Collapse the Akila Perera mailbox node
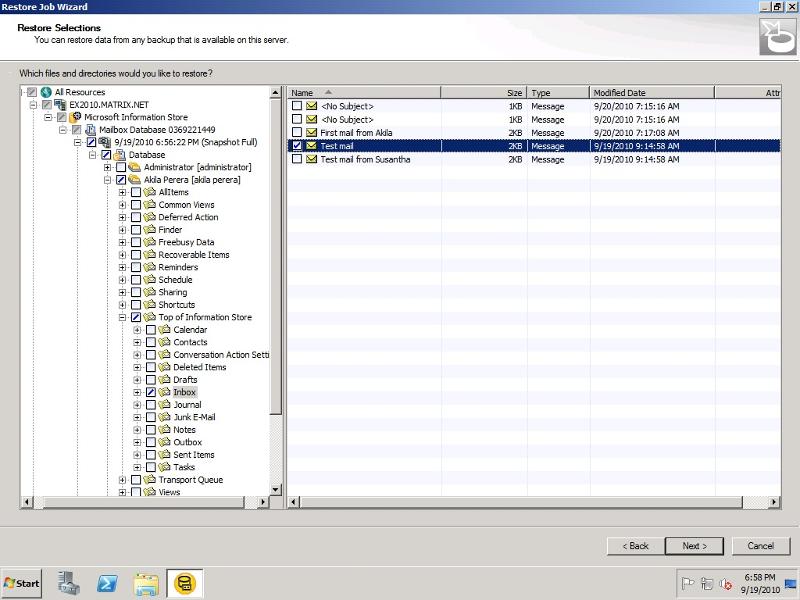The image size is (800, 600). click(107, 180)
